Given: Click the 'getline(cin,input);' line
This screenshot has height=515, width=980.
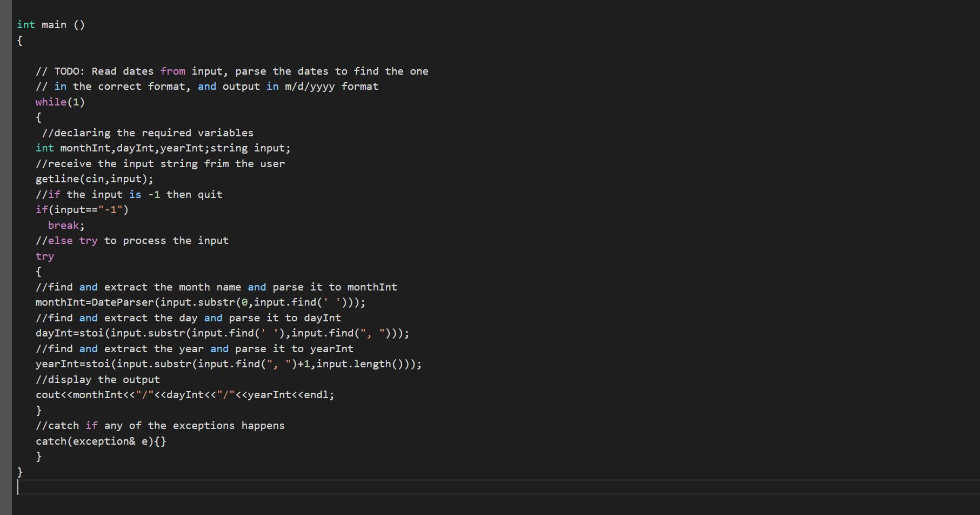Looking at the screenshot, I should [94, 179].
